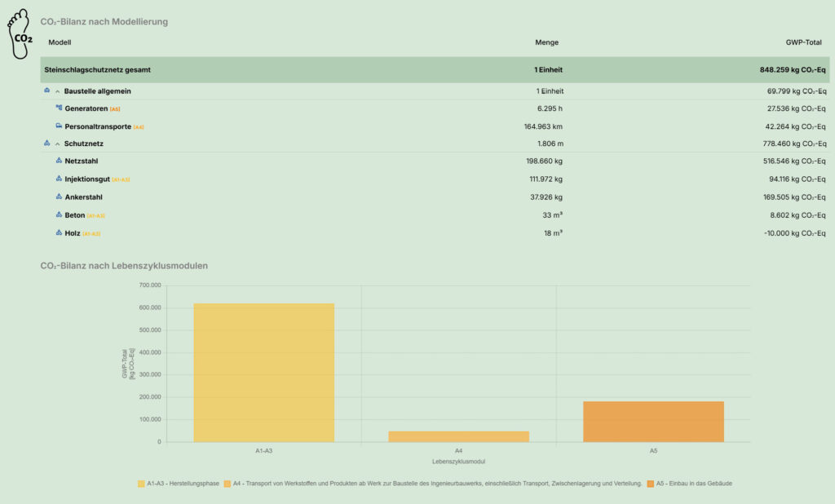The width and height of the screenshot is (835, 504).
Task: Click the icon beside the Ankerstahl row
Action: click(59, 197)
